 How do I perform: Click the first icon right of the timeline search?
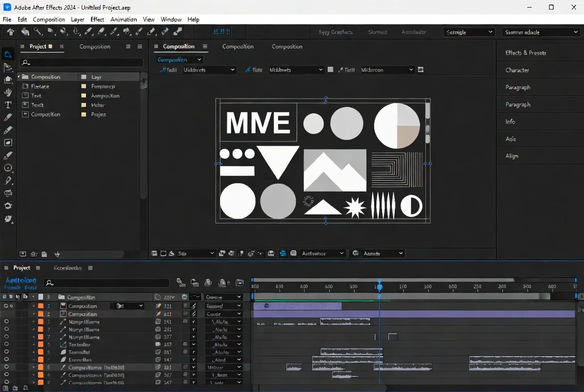pos(180,282)
